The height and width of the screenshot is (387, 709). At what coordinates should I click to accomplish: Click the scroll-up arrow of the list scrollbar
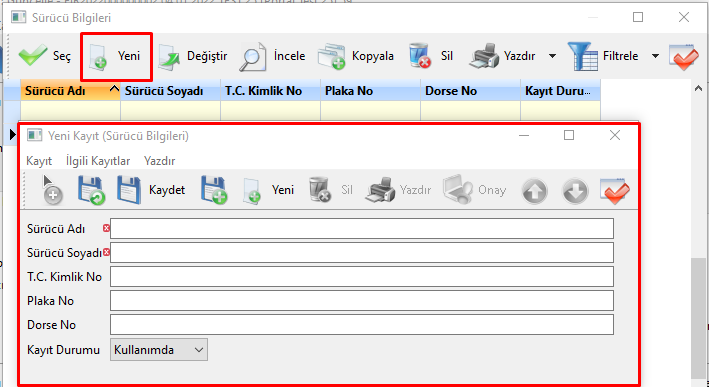[699, 89]
